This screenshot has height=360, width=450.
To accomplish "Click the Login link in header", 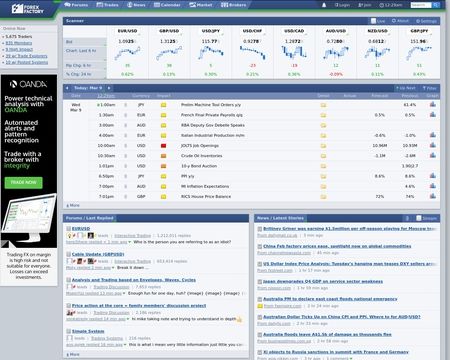I will point(342,5).
